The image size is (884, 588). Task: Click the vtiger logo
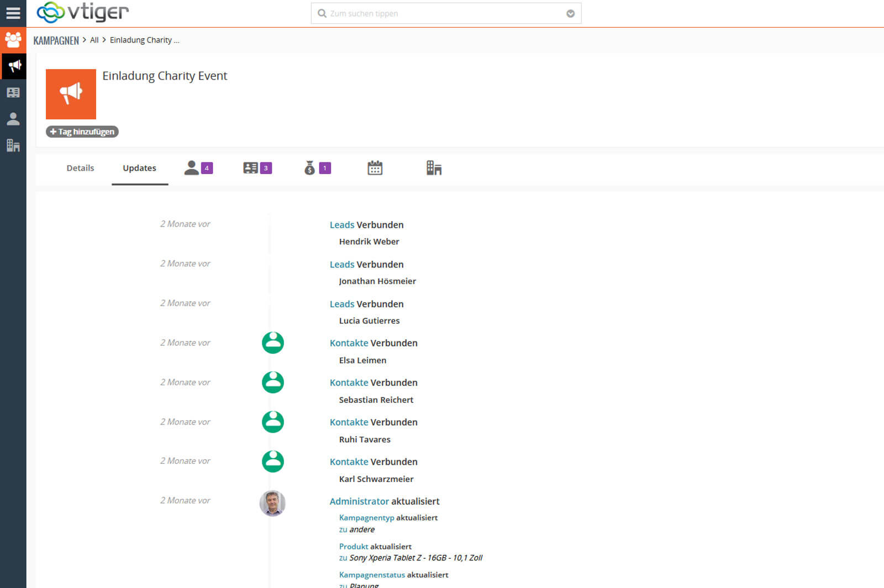83,12
